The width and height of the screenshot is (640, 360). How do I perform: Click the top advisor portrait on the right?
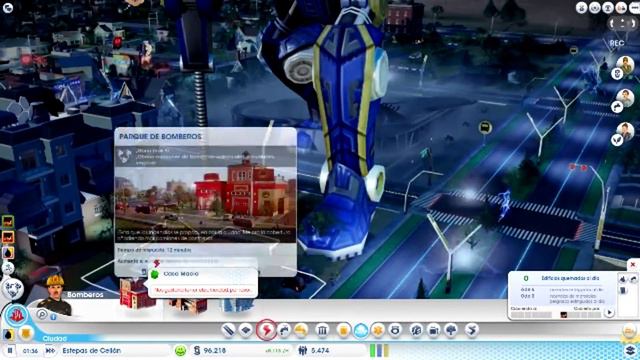coord(625,64)
